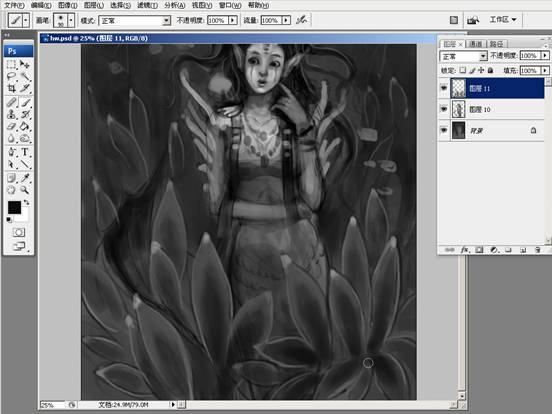Screen dimensions: 552x414
Task: Open 流量 flow slider arrow
Action: (286, 20)
